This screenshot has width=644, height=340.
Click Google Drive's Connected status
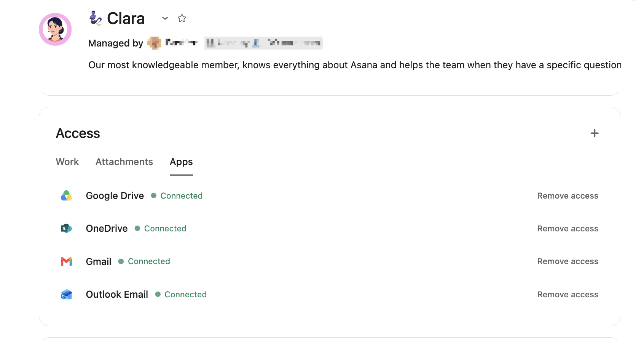tap(177, 196)
